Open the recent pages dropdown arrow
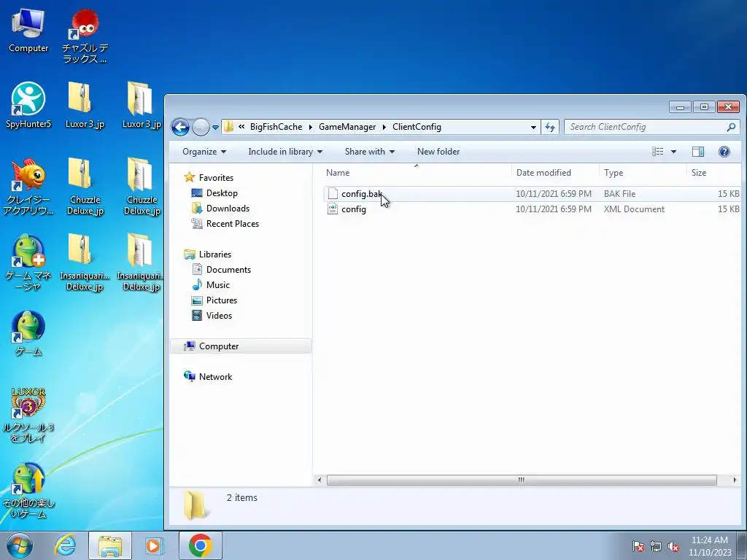Image resolution: width=747 pixels, height=560 pixels. [x=215, y=128]
